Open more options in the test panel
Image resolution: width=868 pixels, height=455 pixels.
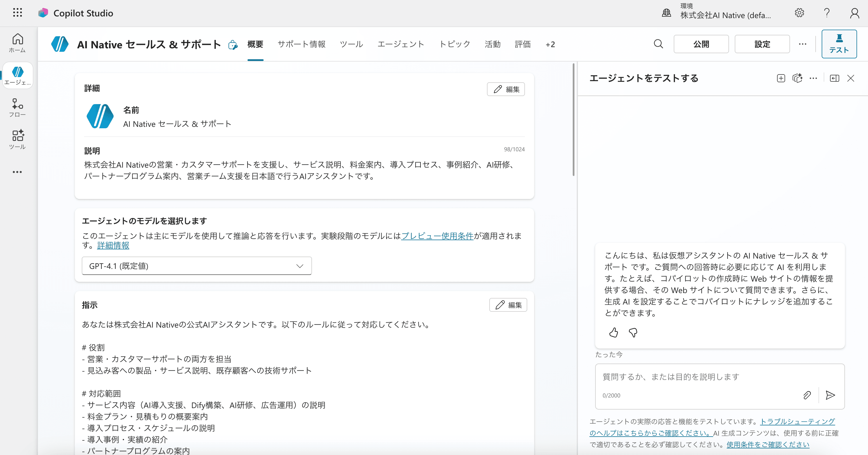813,78
